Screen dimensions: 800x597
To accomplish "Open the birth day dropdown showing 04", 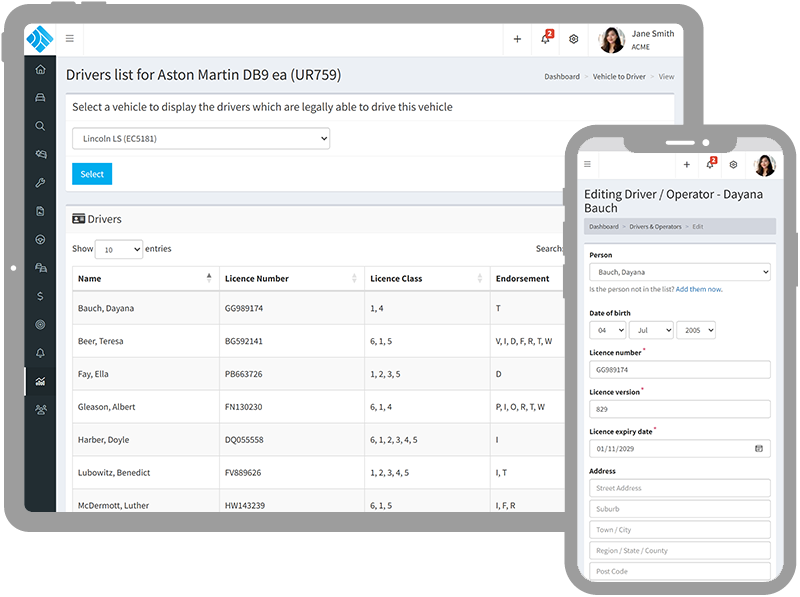I will pos(608,330).
